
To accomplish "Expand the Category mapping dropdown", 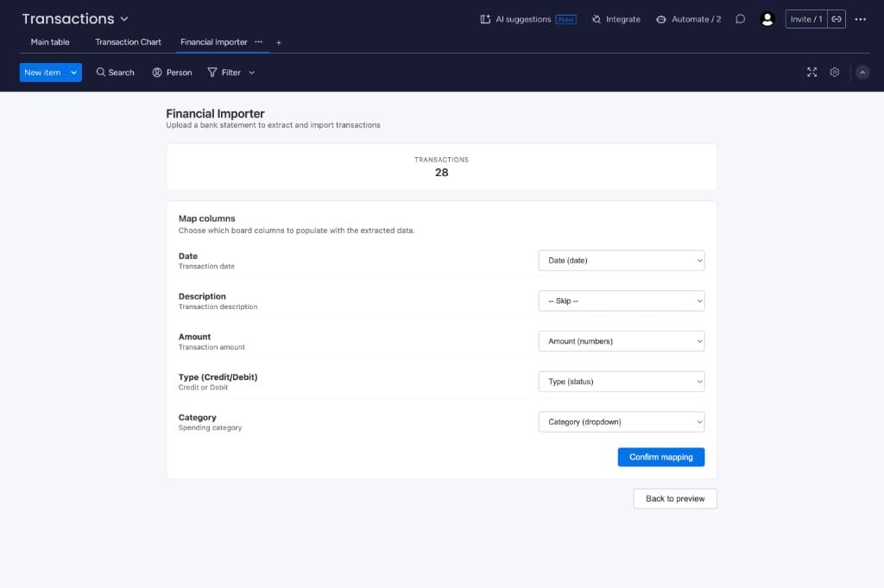I will (621, 422).
